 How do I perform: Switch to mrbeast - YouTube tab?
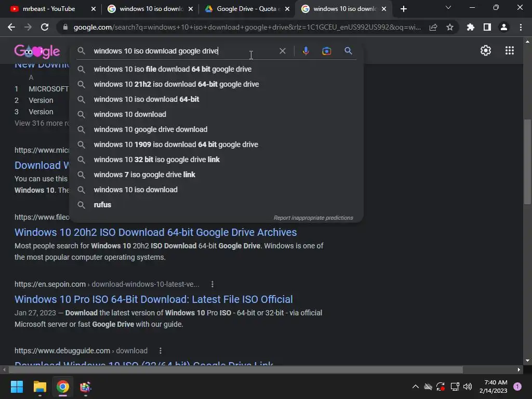[x=48, y=9]
